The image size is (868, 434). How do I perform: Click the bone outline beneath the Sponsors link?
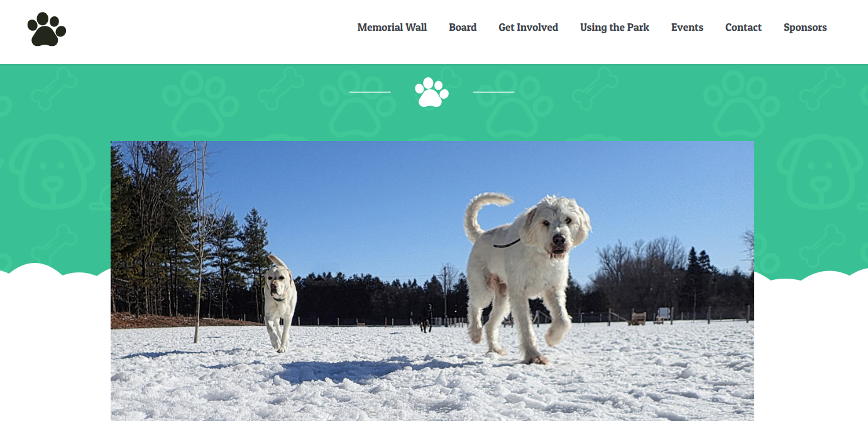[x=822, y=89]
